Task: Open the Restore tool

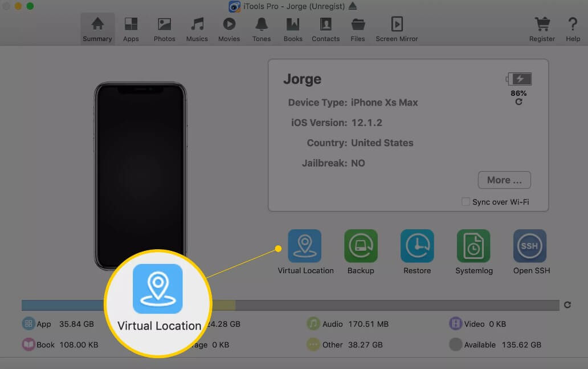Action: click(417, 246)
